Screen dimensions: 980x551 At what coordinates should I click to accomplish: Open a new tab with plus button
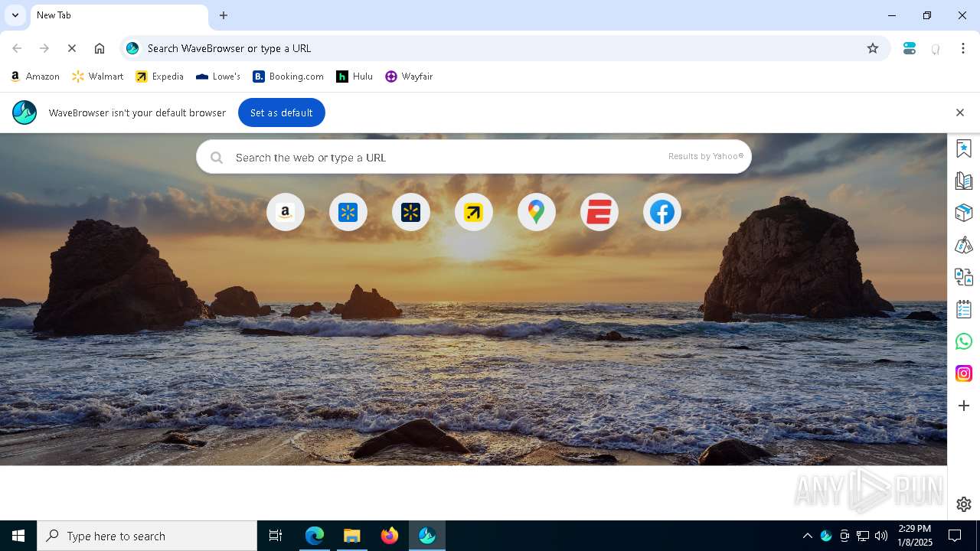point(224,15)
